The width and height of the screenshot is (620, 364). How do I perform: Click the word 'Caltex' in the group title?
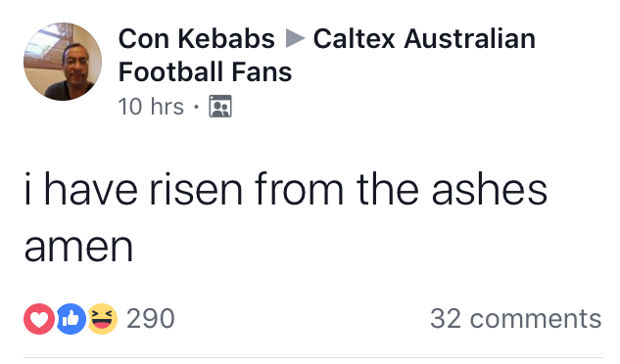(x=354, y=39)
